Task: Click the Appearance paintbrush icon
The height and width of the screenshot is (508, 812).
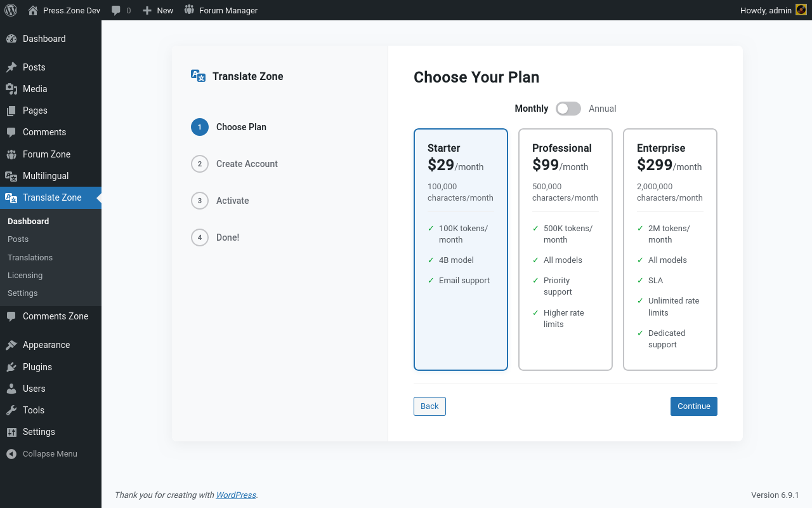Action: click(x=11, y=345)
